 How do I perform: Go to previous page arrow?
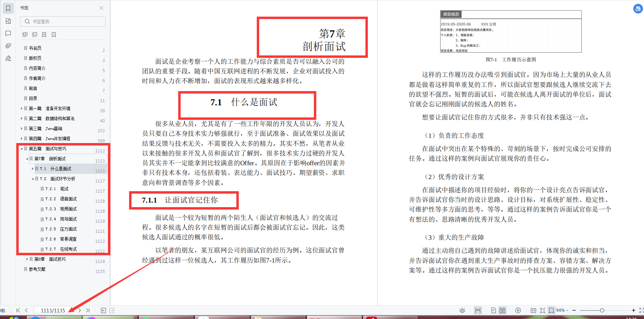[x=26, y=310]
